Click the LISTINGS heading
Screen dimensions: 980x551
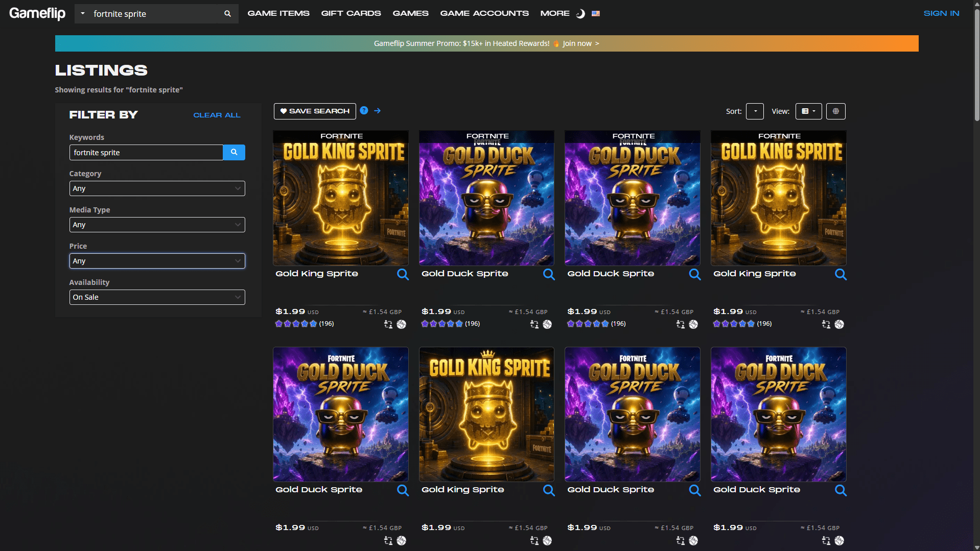101,70
